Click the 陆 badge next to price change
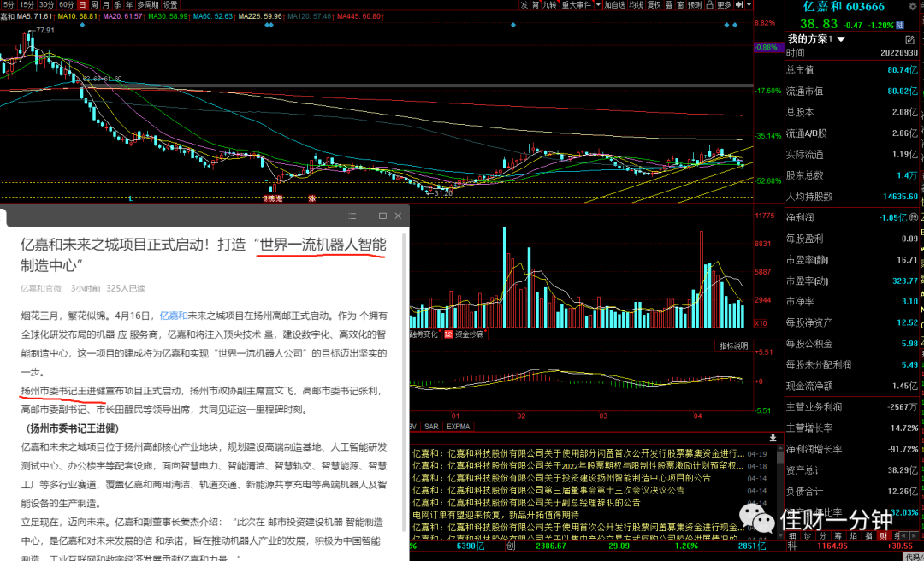The height and width of the screenshot is (561, 924). click(x=900, y=25)
